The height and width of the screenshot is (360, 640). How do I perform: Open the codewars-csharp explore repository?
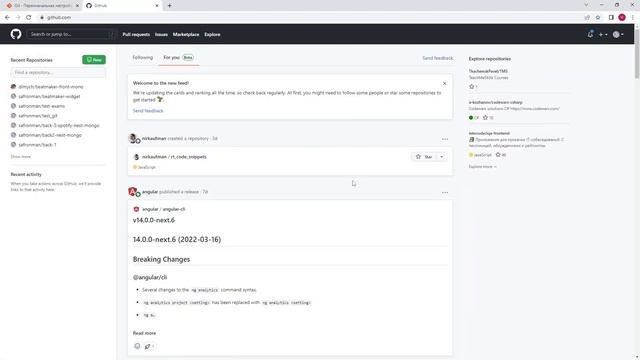(496, 102)
